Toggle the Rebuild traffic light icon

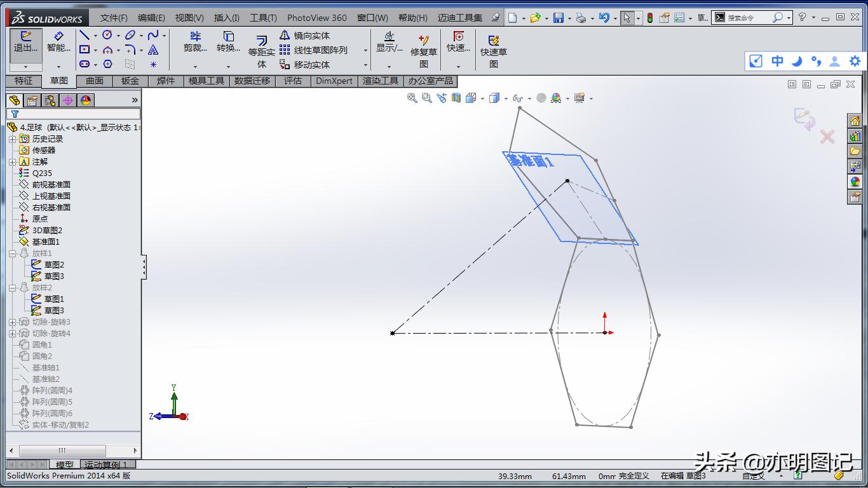click(649, 18)
